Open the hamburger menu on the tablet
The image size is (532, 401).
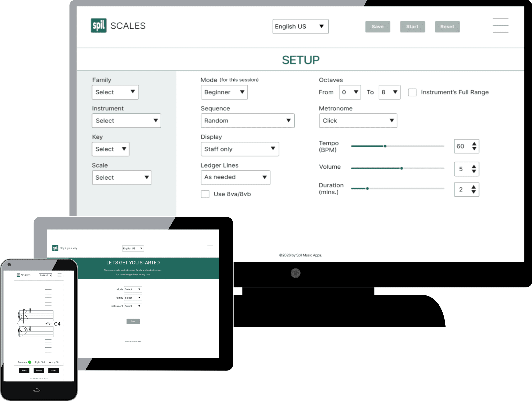210,248
